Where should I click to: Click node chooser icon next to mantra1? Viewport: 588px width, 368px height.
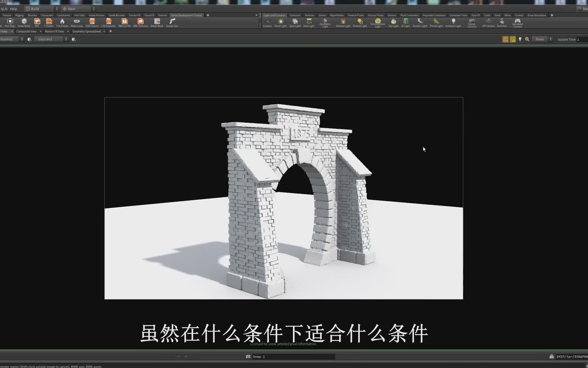pyautogui.click(x=29, y=39)
